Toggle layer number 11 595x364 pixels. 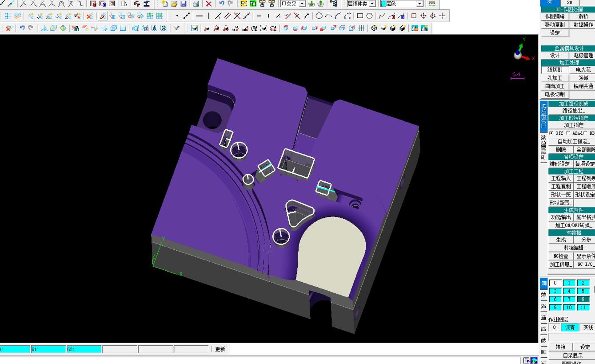point(583,307)
